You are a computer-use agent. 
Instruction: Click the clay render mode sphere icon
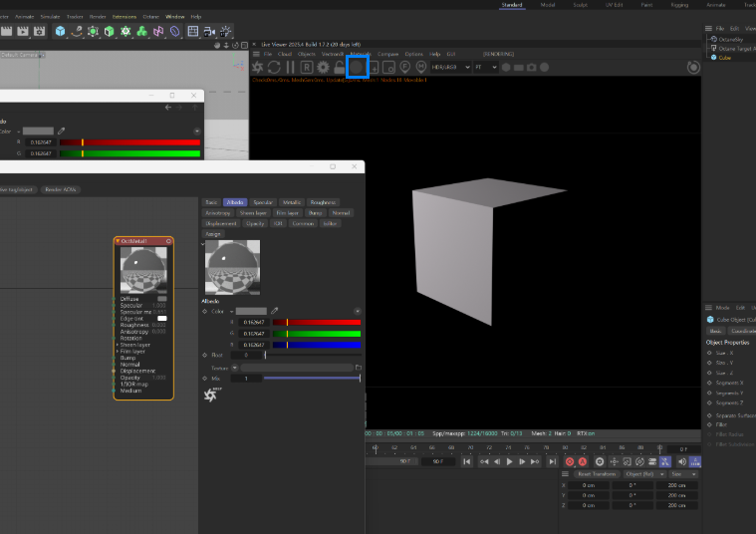[x=358, y=67]
